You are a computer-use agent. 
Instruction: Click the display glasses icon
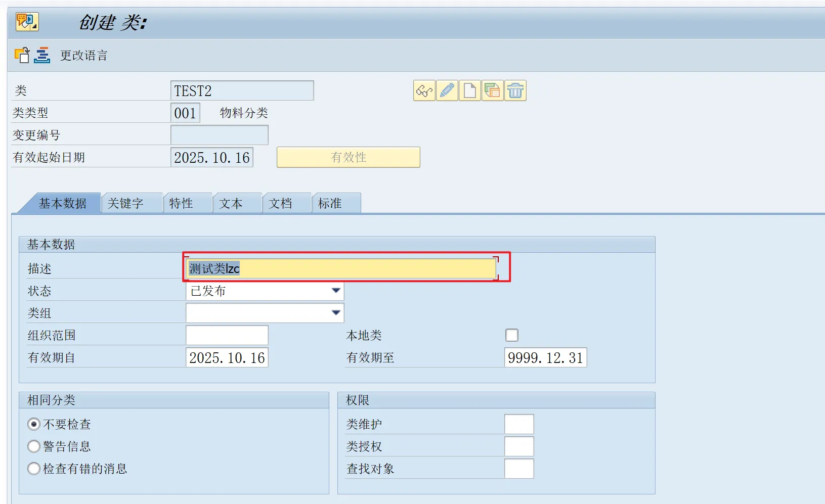424,91
